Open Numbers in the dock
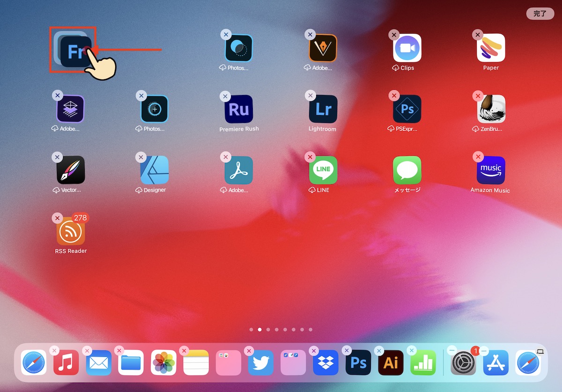The image size is (562, 392). 423,363
